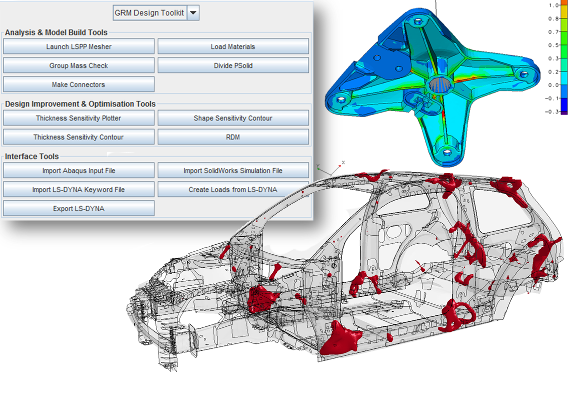Image resolution: width=570 pixels, height=400 pixels.
Task: Click Design Improvement & Optimisation Tools heading
Action: [80, 104]
